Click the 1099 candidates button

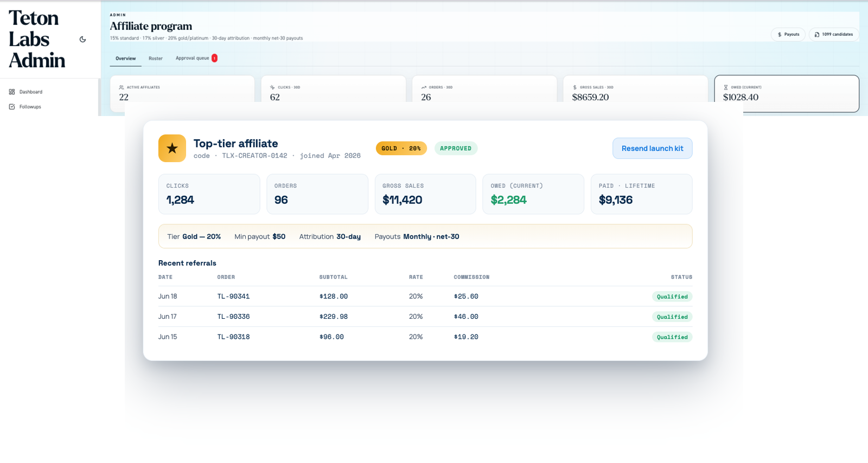point(834,34)
